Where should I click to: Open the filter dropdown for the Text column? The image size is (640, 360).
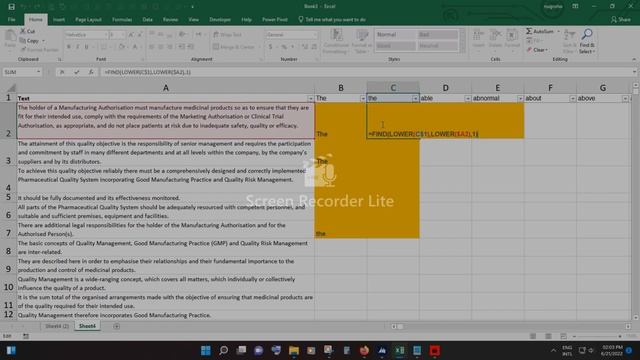click(310, 99)
